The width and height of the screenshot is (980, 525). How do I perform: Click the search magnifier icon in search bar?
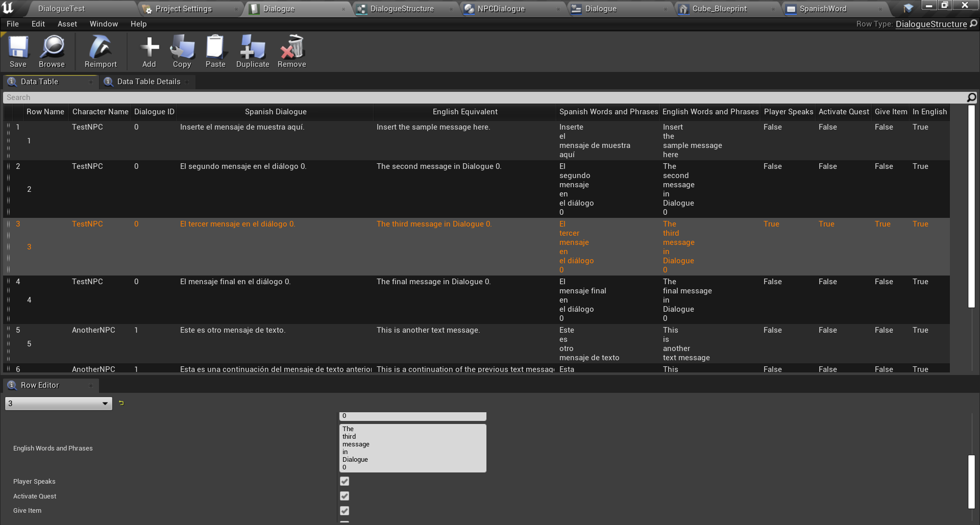[x=971, y=97]
